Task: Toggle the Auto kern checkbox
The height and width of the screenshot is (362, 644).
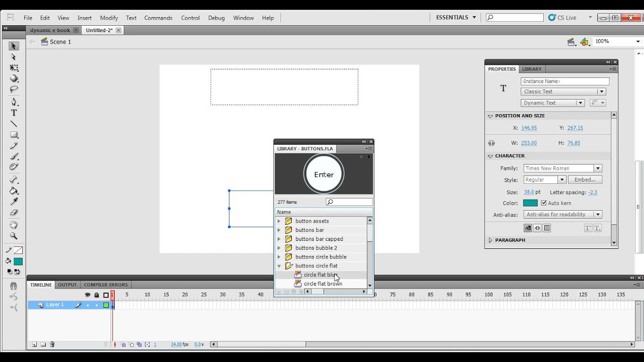Action: point(544,203)
